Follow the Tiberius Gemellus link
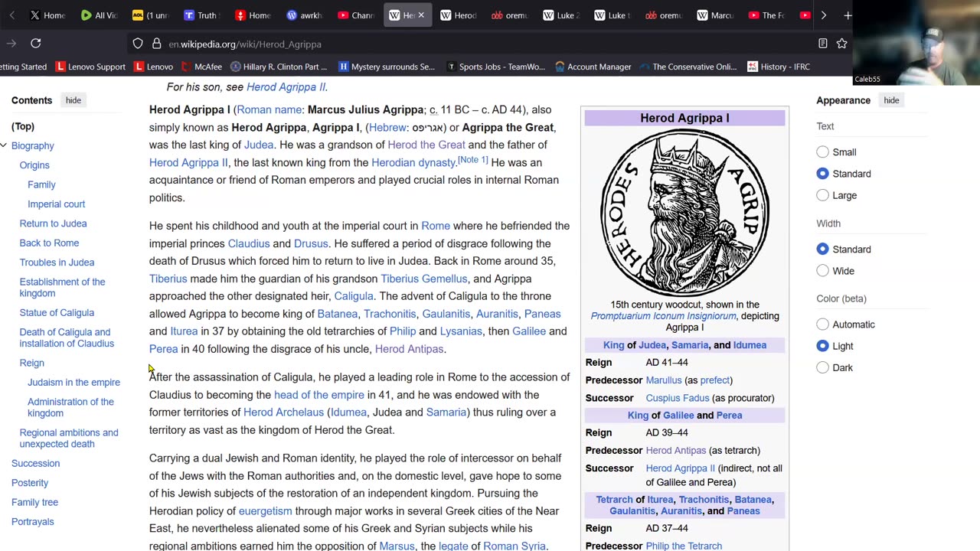 (x=423, y=279)
